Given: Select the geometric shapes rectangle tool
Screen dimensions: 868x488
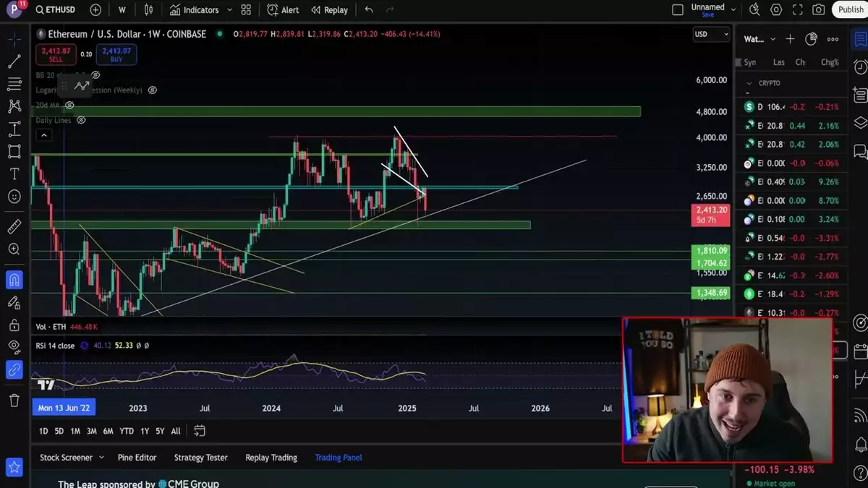Looking at the screenshot, I should 14,151.
